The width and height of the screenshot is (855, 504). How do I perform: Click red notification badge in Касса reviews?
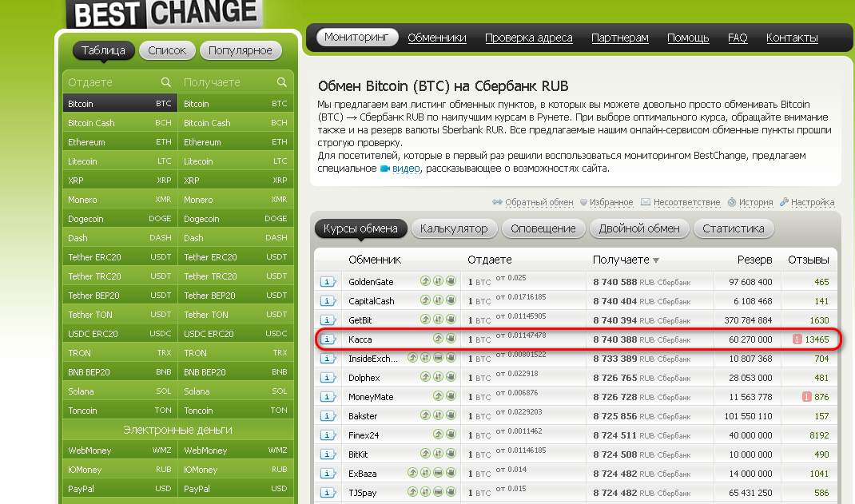click(797, 339)
